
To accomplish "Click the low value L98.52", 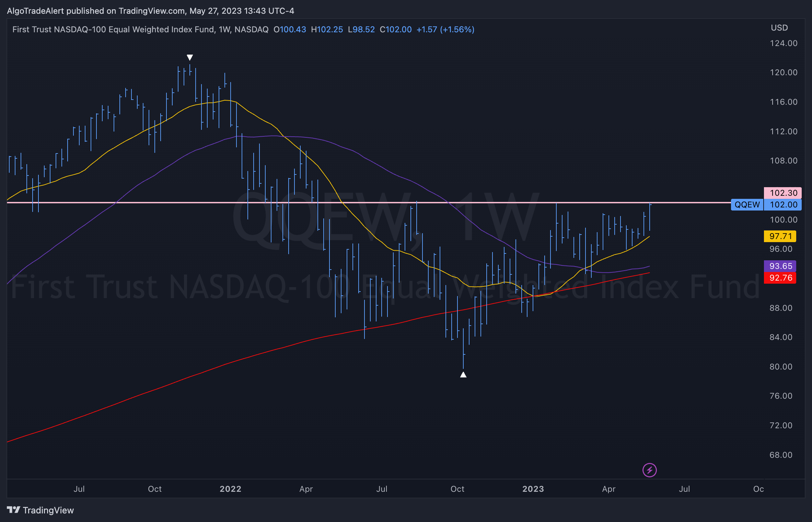I will (361, 30).
